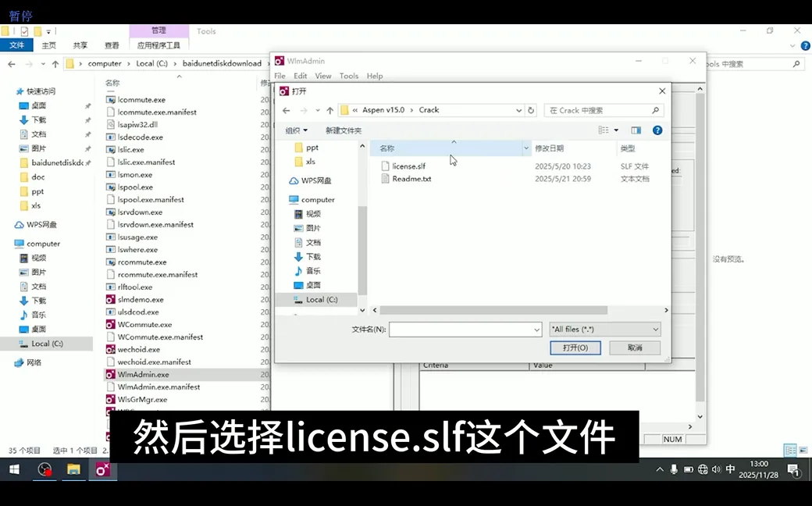The height and width of the screenshot is (506, 812).
Task: Switch Explorer to details view icon
Action: point(790,450)
